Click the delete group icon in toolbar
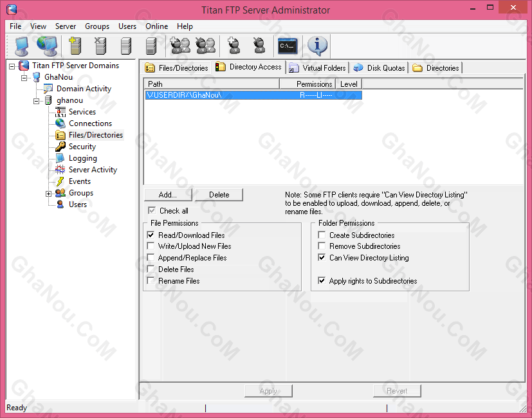This screenshot has width=532, height=418. click(206, 46)
